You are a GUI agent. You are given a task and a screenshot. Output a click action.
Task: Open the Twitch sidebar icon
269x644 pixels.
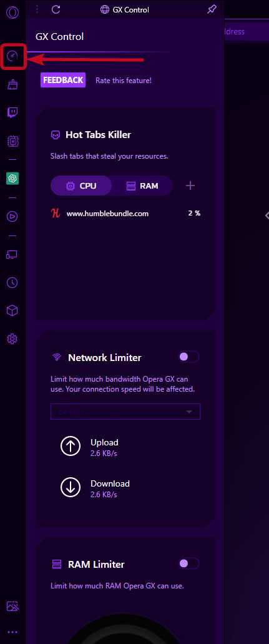tap(12, 112)
